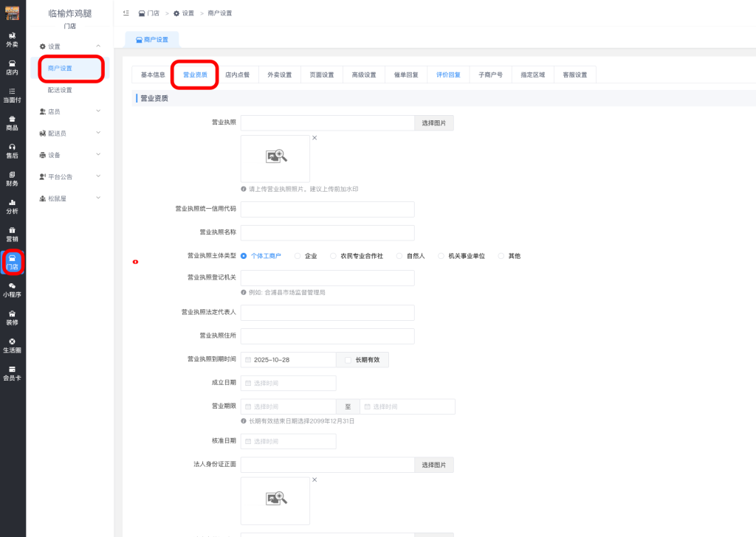Image resolution: width=756 pixels, height=537 pixels.
Task: Open the 成立日期 date picker
Action: (x=288, y=383)
